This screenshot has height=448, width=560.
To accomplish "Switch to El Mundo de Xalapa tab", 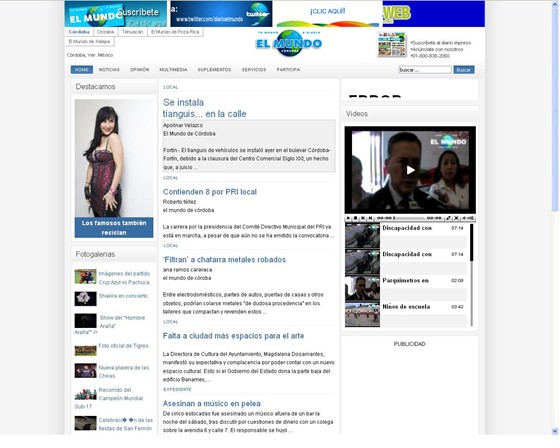I will 89,41.
